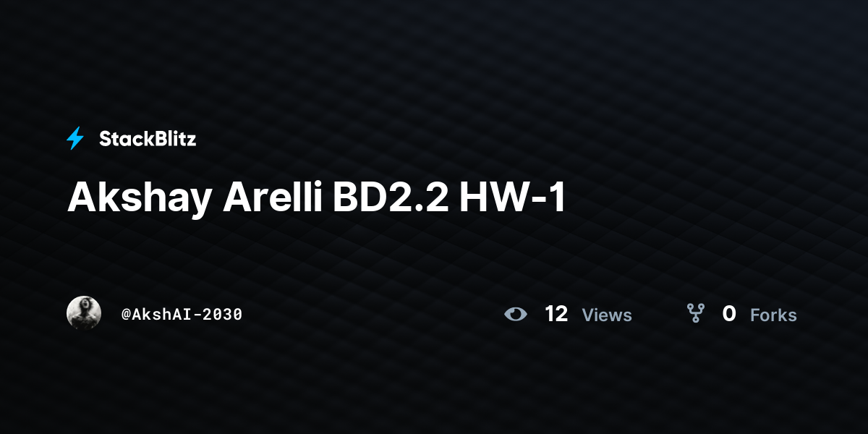The height and width of the screenshot is (434, 868).
Task: Open the StackBlitz wordmark link
Action: pos(148,139)
